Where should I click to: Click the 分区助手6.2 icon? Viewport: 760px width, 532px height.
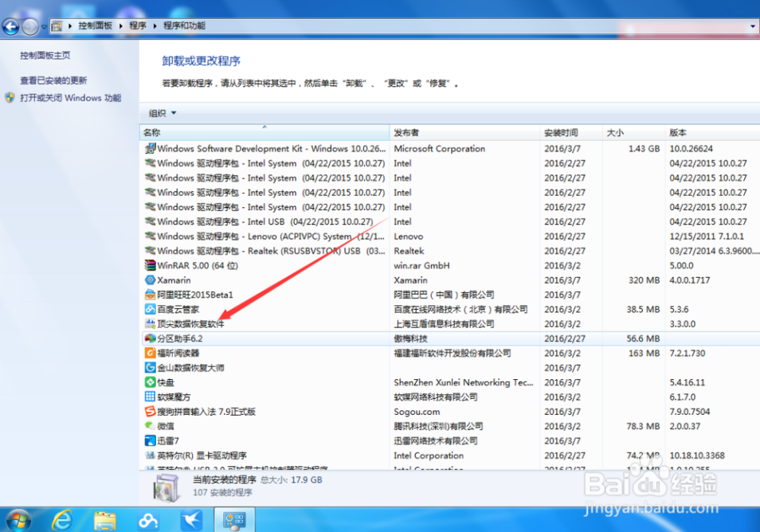(151, 338)
